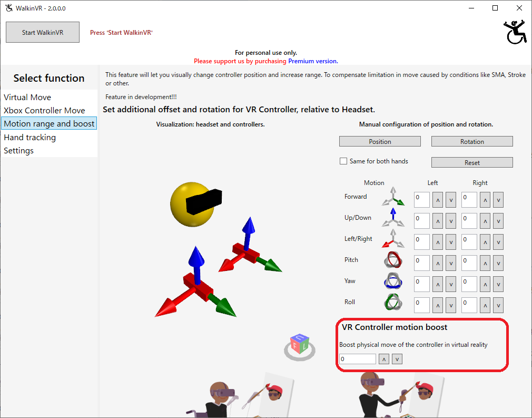The image size is (532, 418).
Task: Increase Forward value for Right hand
Action: point(485,200)
